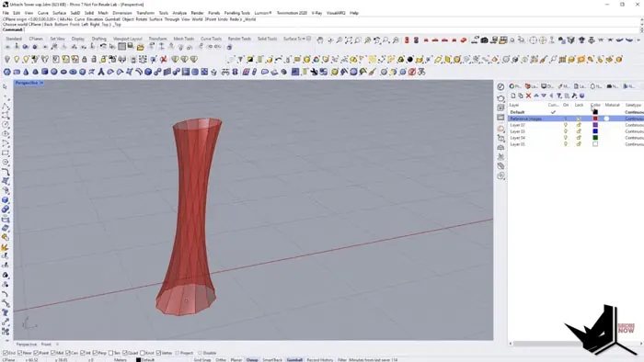Toggle SmartTrack in status bar
This screenshot has width=644, height=362.
point(272,359)
